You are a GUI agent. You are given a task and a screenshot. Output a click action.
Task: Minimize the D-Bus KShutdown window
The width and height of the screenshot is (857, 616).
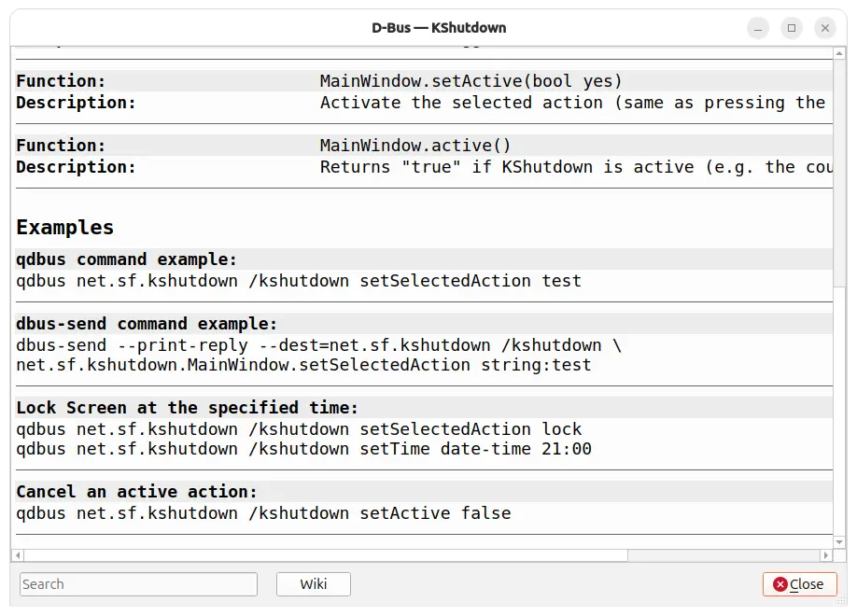tap(758, 28)
